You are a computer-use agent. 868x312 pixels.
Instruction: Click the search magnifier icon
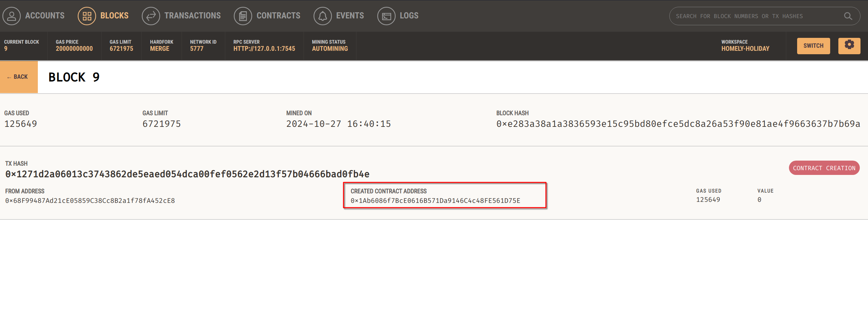point(848,16)
